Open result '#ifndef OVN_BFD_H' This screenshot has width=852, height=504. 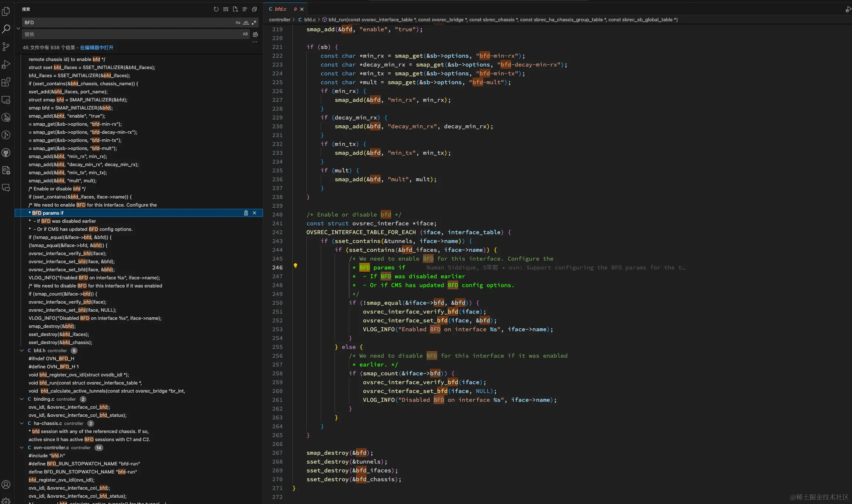pyautogui.click(x=51, y=358)
